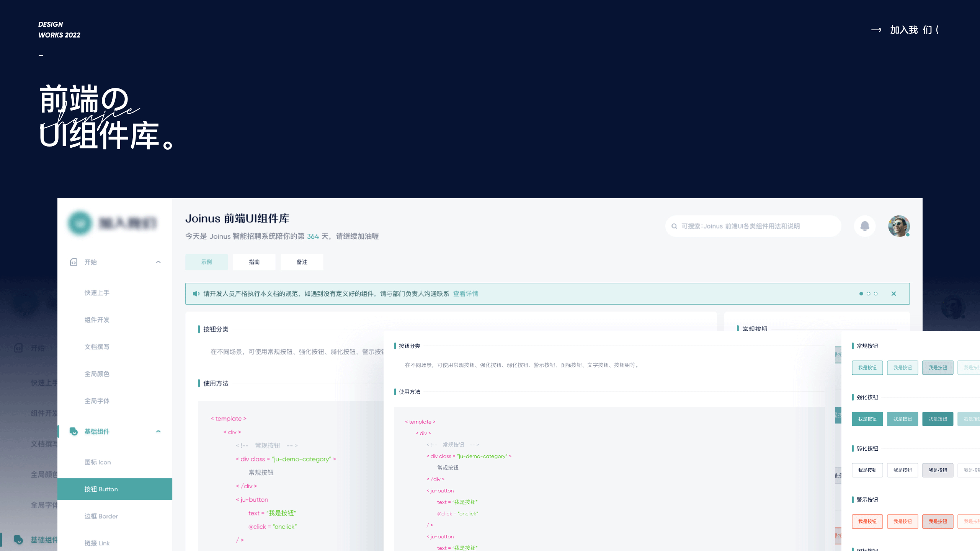The image size is (980, 551).
Task: Click the "< template >" line in left code block
Action: (229, 419)
